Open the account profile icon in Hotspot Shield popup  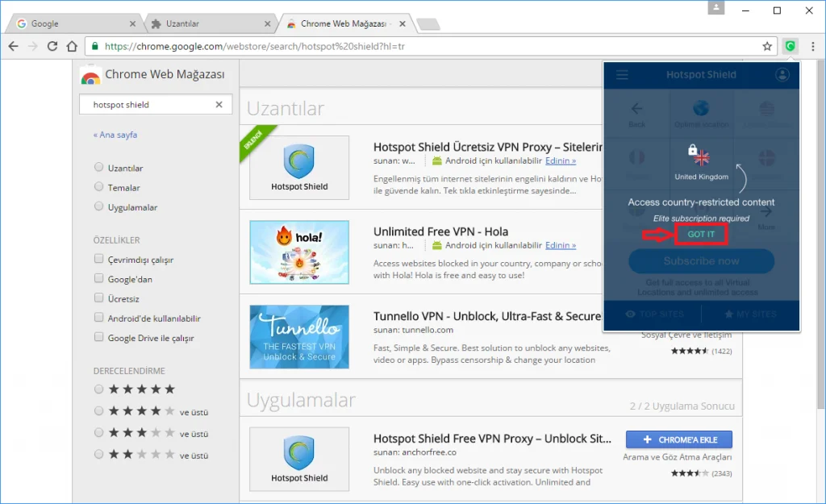pyautogui.click(x=782, y=75)
